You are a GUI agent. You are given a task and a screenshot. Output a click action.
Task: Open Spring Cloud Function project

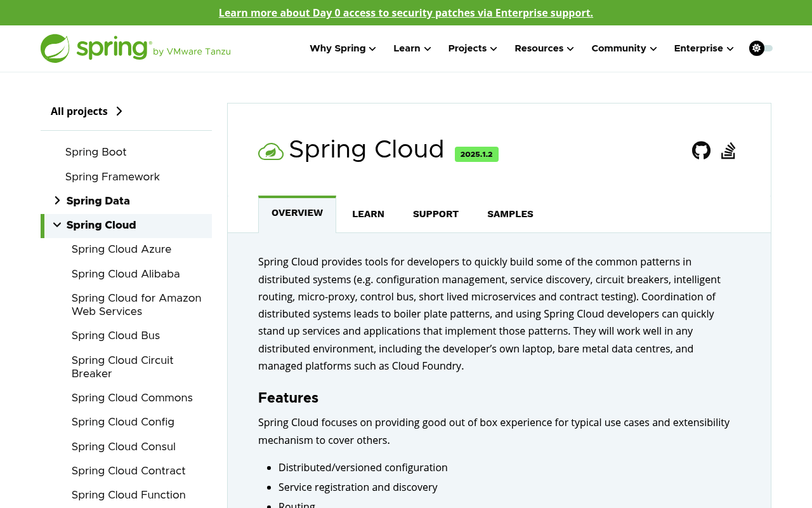(129, 495)
